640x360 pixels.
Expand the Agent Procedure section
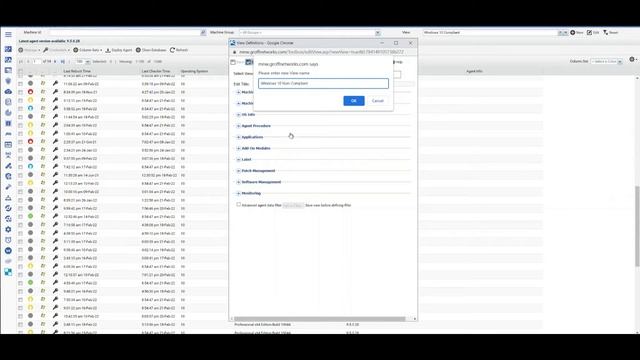pyautogui.click(x=238, y=126)
